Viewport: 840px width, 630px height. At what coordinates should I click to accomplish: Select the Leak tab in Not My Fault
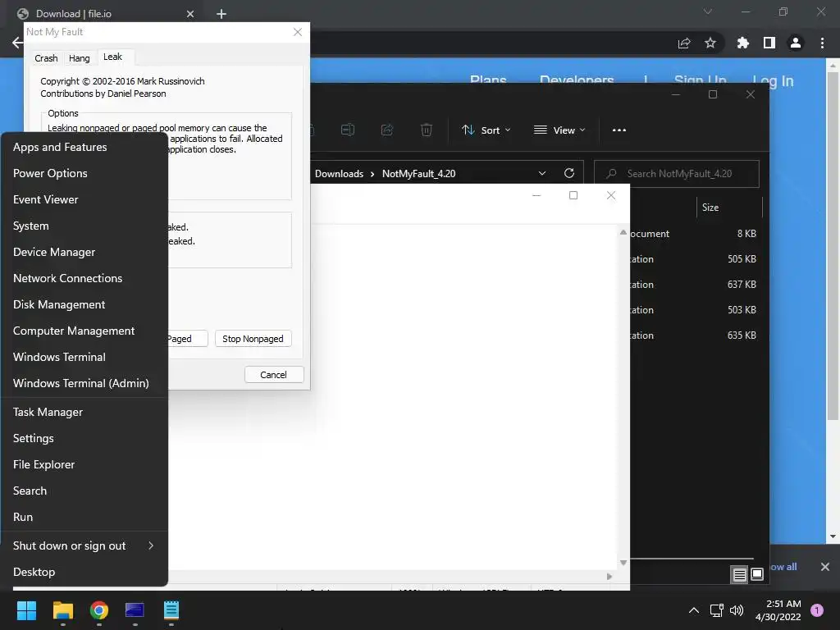tap(112, 57)
